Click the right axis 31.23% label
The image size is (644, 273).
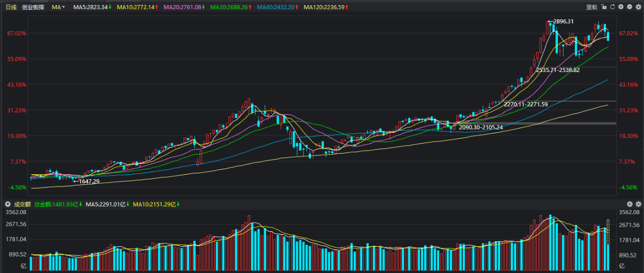[x=629, y=110]
